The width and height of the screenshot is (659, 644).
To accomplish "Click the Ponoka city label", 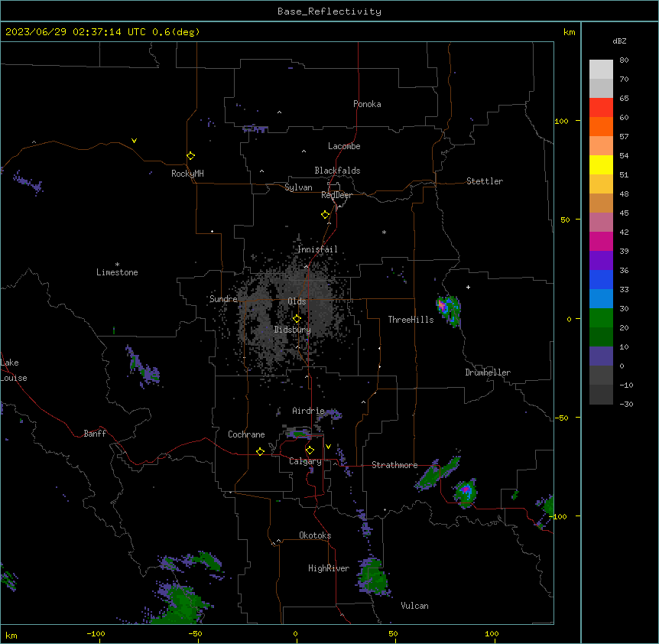I will [367, 104].
